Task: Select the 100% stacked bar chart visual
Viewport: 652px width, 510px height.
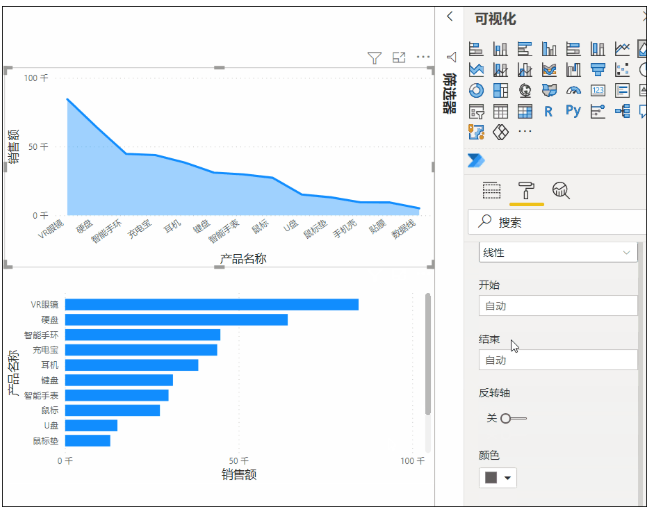Action: coord(573,49)
